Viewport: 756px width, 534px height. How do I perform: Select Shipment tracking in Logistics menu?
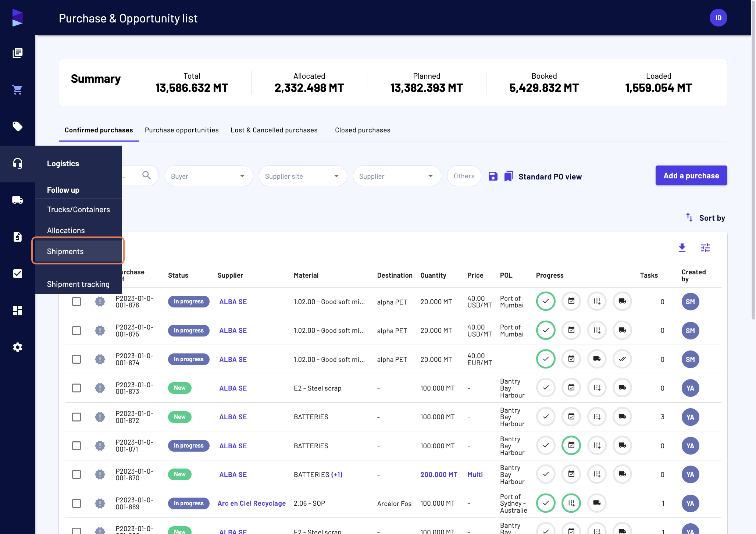click(x=78, y=284)
